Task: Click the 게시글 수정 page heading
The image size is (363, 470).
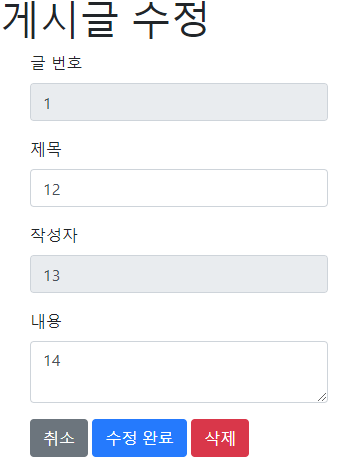Action: 105,20
